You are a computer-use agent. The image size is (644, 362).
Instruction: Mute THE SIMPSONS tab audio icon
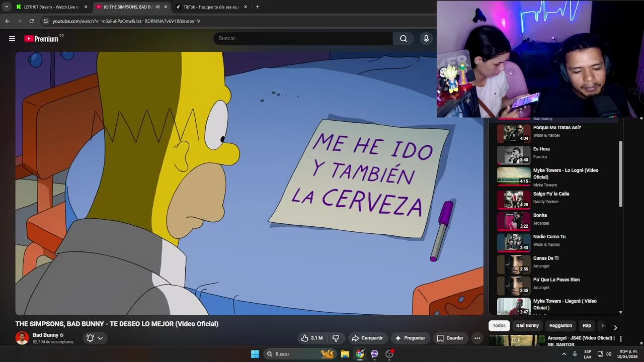click(157, 7)
